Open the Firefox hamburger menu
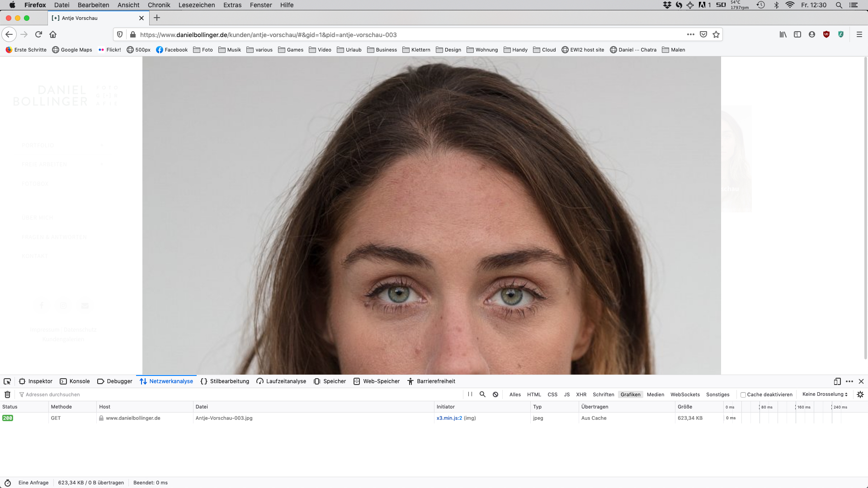This screenshot has width=868, height=488. pos(859,34)
